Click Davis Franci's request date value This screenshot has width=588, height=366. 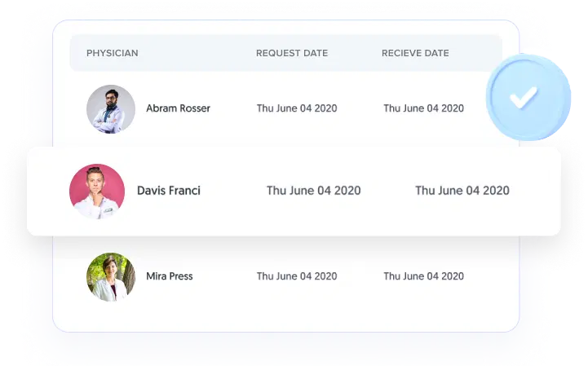(313, 191)
